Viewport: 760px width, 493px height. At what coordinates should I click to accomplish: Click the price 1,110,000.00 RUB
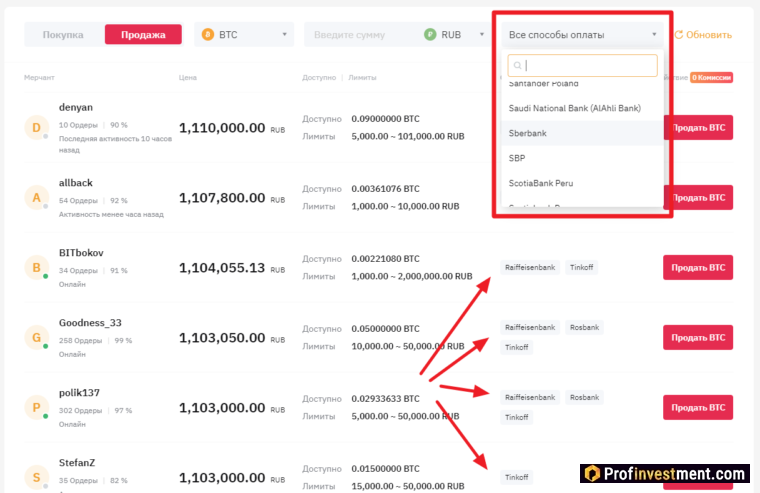coord(232,128)
